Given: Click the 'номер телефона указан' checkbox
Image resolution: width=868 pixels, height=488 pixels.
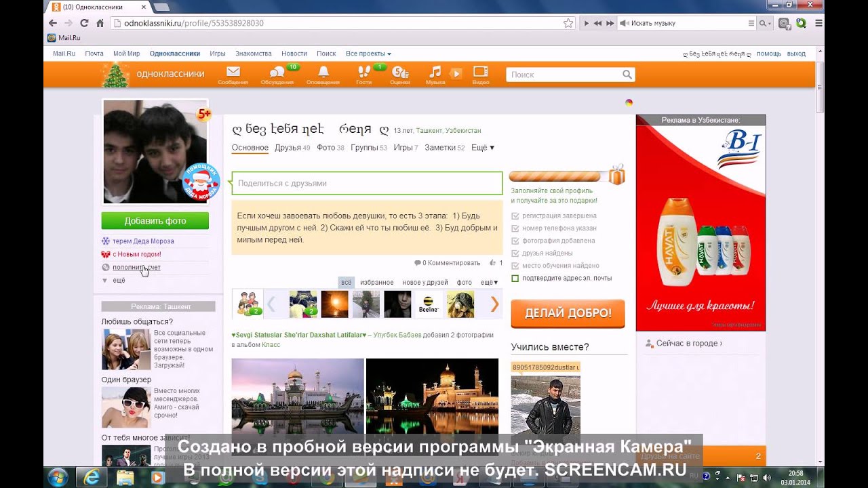Looking at the screenshot, I should coord(515,228).
